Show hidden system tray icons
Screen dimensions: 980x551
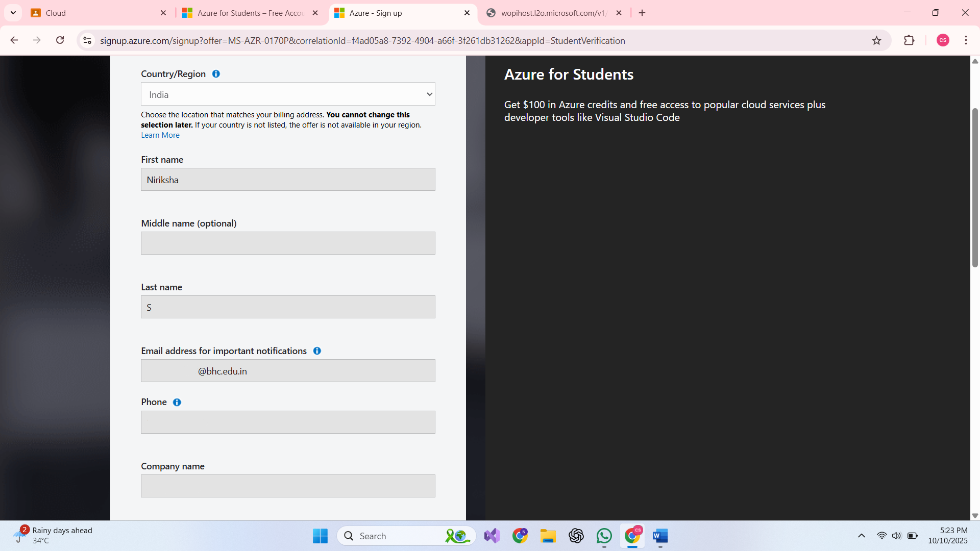tap(862, 536)
